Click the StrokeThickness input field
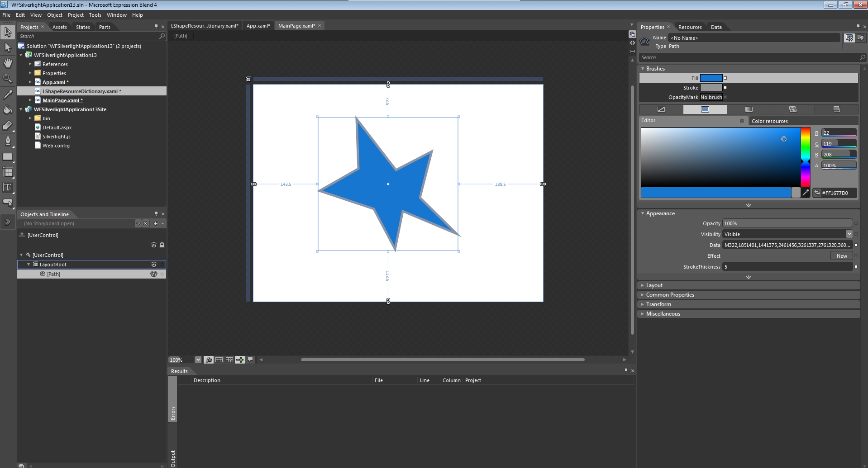 pyautogui.click(x=787, y=267)
